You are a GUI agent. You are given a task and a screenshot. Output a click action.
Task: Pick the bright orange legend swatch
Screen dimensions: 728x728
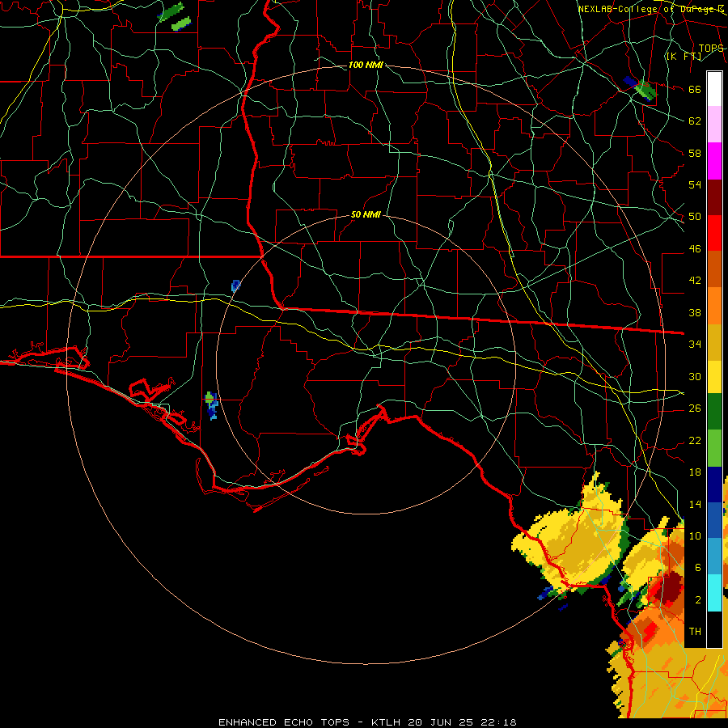click(x=714, y=305)
